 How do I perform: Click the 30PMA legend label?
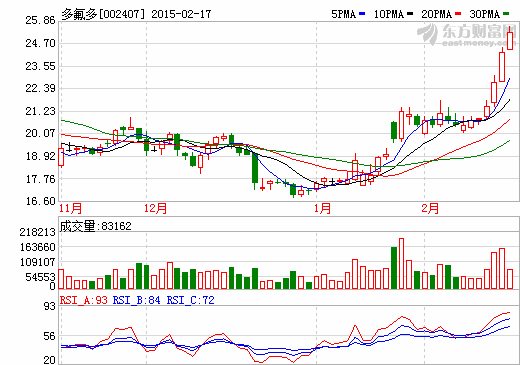point(485,14)
